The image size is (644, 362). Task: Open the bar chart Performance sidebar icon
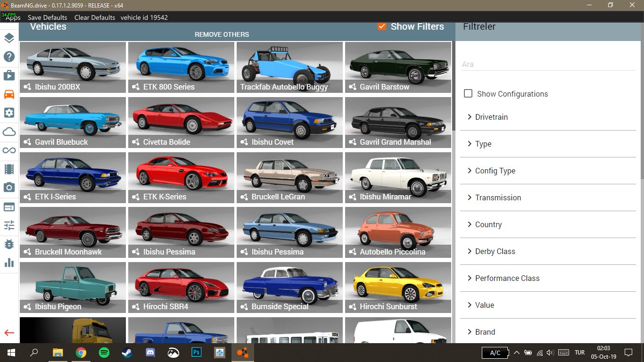pyautogui.click(x=9, y=263)
